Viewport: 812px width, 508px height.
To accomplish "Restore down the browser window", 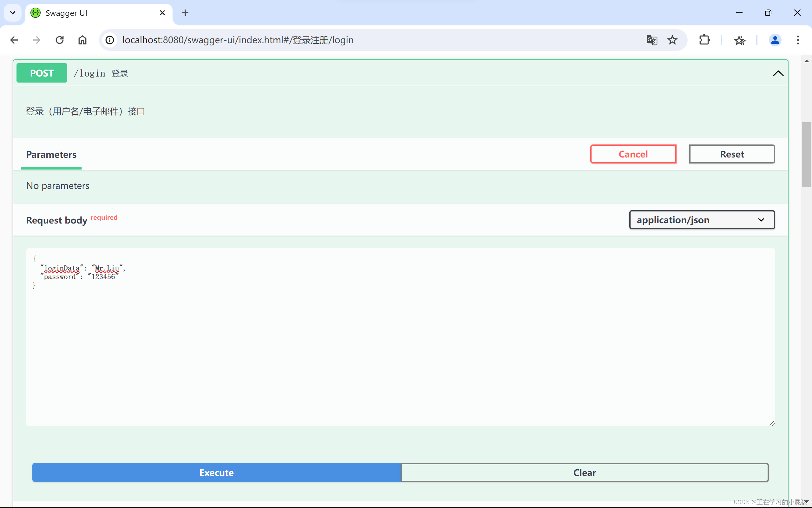I will tap(768, 13).
